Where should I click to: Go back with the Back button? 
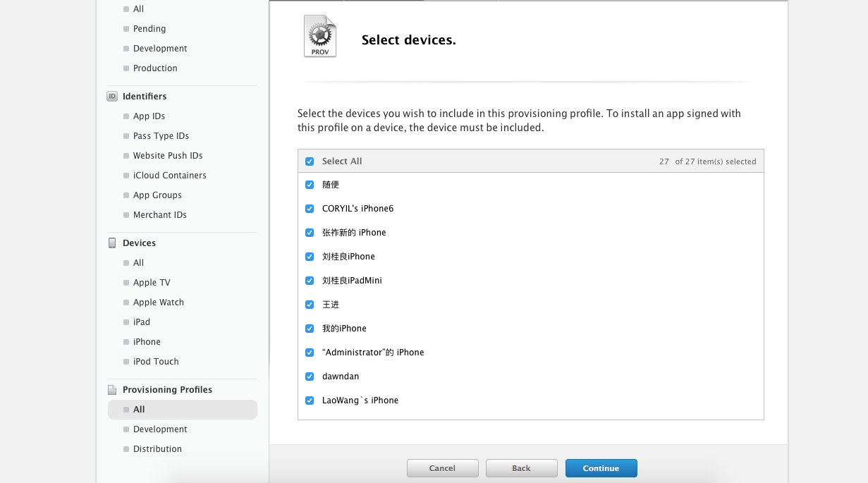click(x=521, y=468)
